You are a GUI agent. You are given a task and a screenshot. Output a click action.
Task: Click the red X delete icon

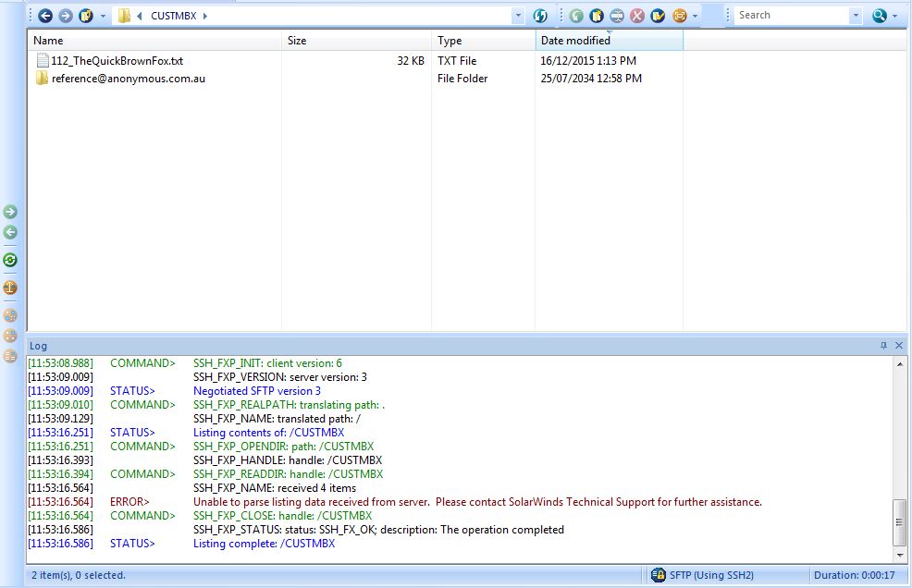click(637, 16)
